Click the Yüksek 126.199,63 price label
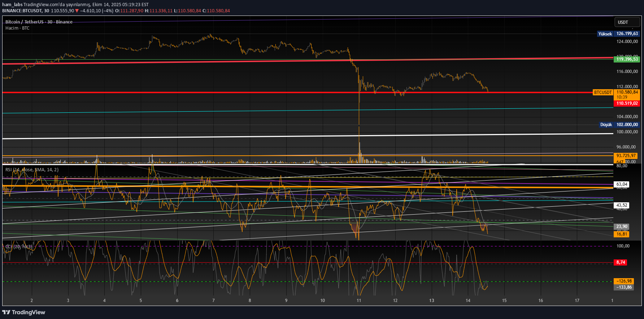644x319 pixels. [618, 34]
